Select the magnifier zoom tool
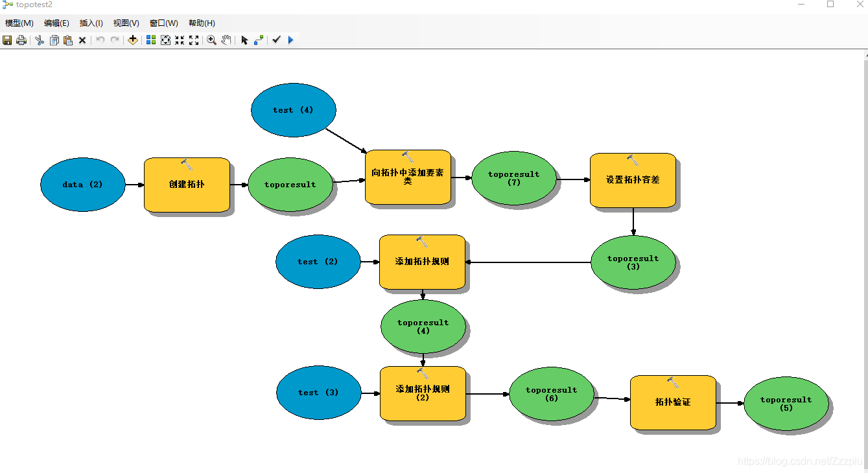Screen dimensions: 868x473 pyautogui.click(x=211, y=40)
